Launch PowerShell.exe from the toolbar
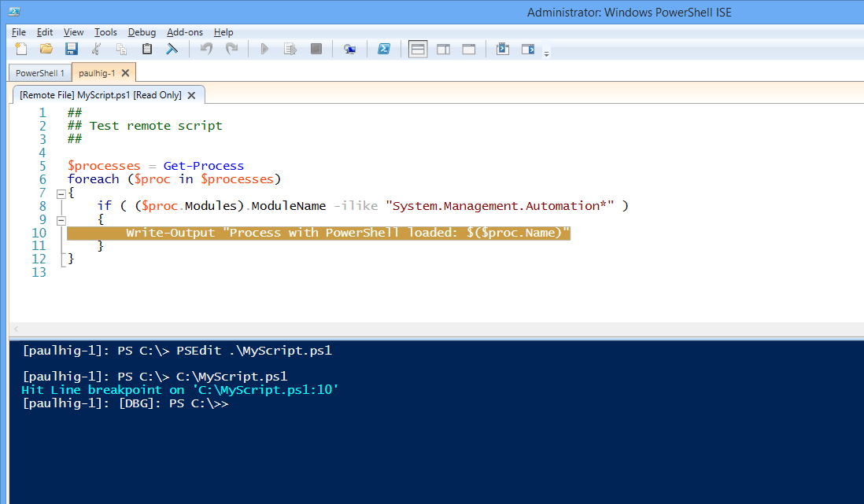Screen dimensions: 864x504 (384, 48)
